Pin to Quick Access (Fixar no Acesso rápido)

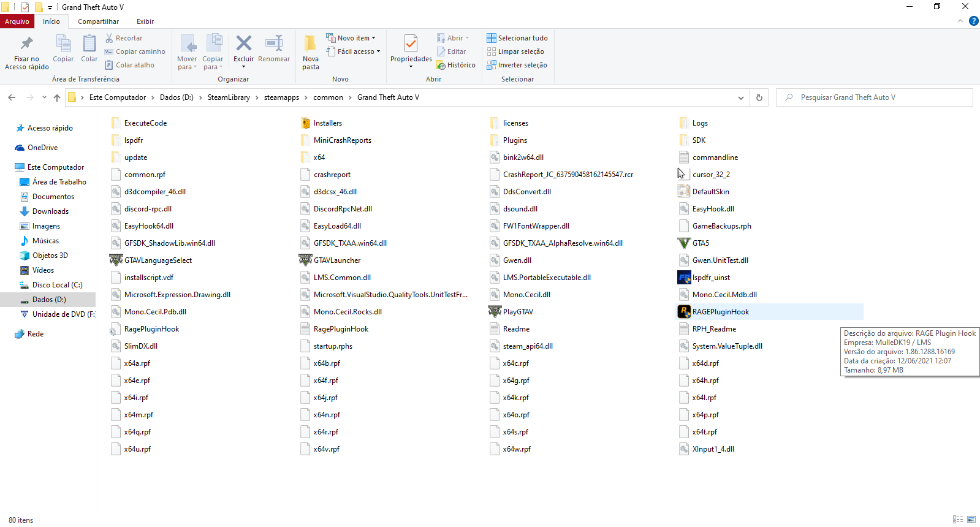click(27, 52)
